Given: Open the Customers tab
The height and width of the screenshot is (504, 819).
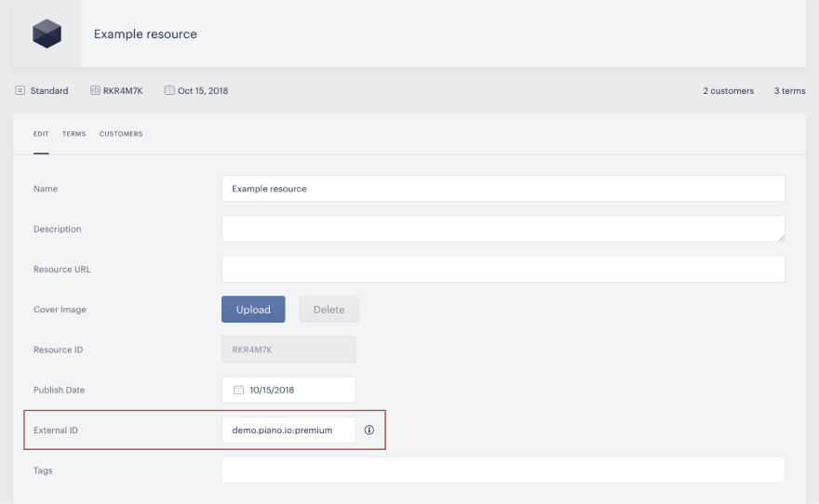Looking at the screenshot, I should click(x=121, y=134).
